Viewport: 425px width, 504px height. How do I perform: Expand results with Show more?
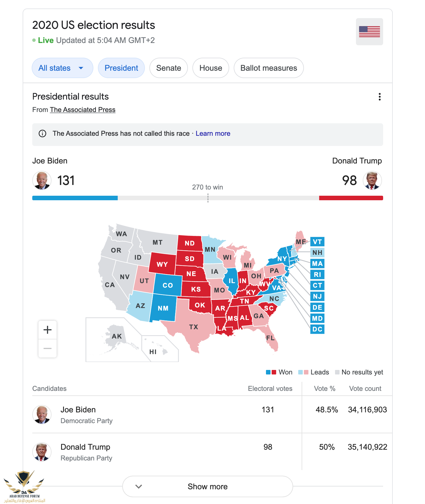click(207, 486)
